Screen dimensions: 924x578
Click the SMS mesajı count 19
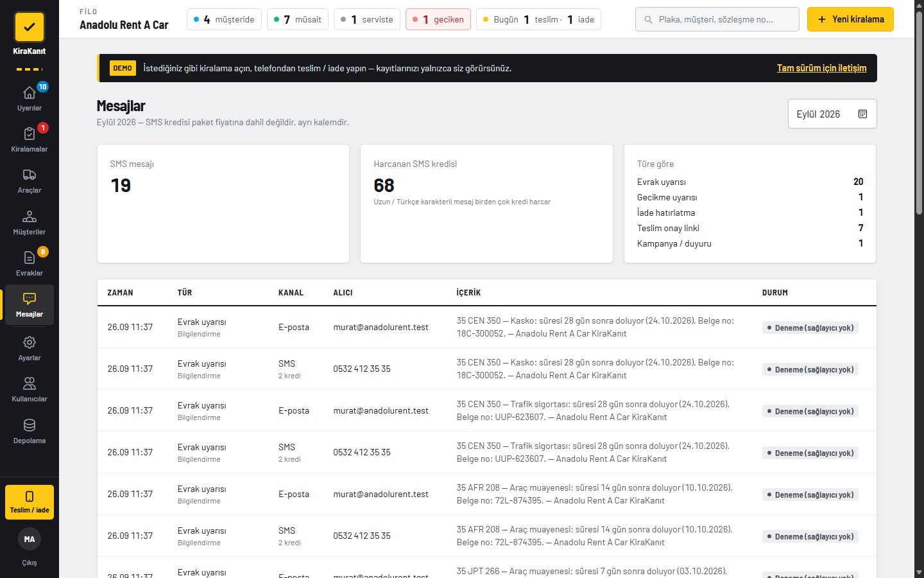tap(121, 186)
